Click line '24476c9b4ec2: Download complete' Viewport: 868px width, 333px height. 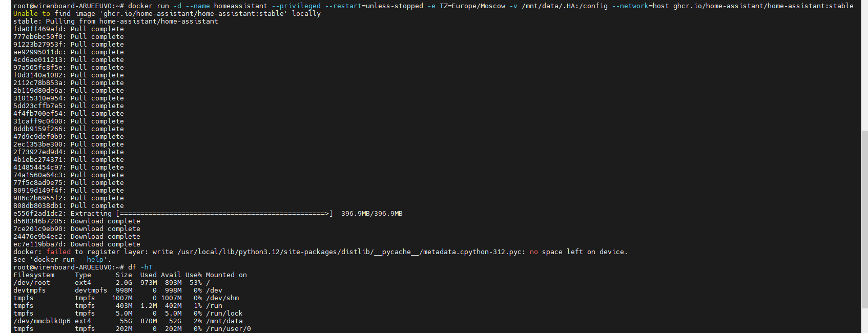click(x=77, y=237)
